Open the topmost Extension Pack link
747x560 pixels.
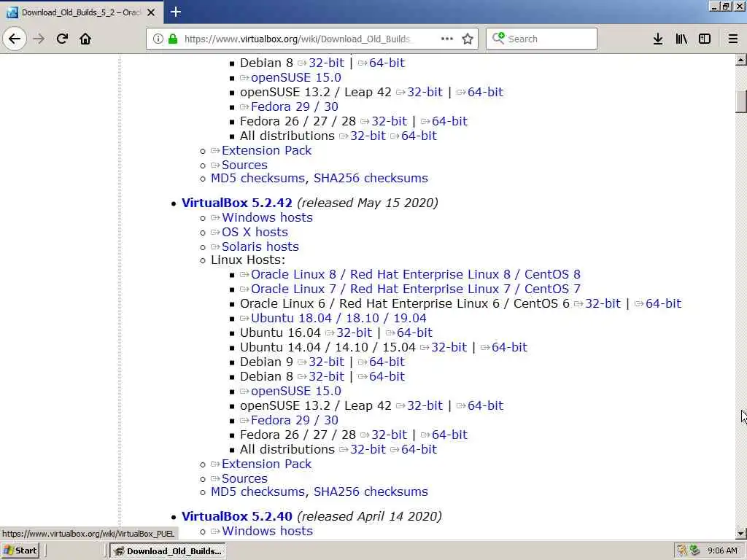click(x=266, y=150)
